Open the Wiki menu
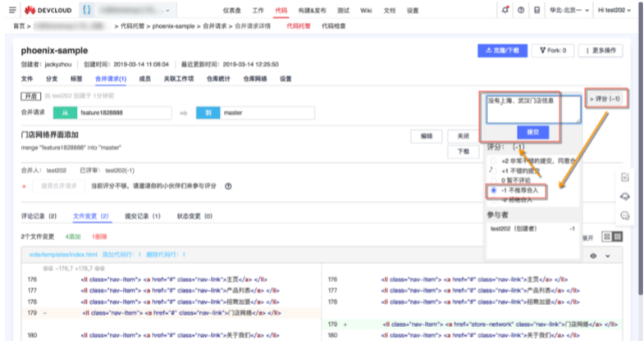Viewport: 644px width, 341px height. pos(366,11)
